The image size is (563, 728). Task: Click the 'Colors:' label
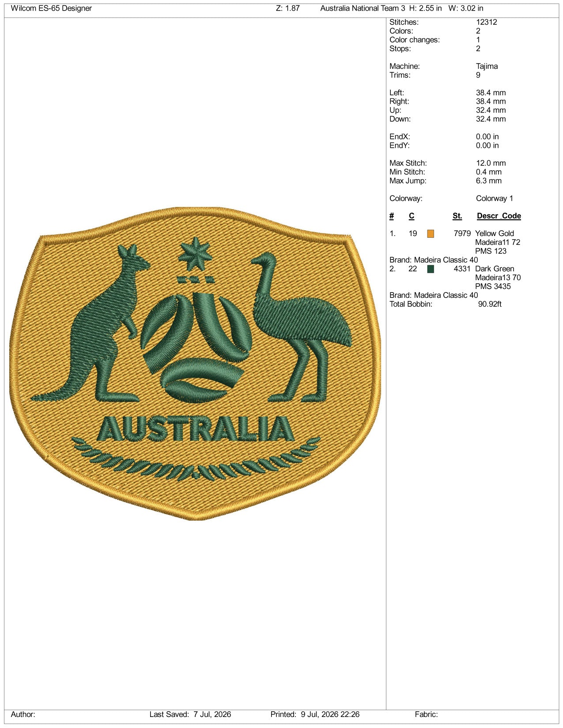401,31
